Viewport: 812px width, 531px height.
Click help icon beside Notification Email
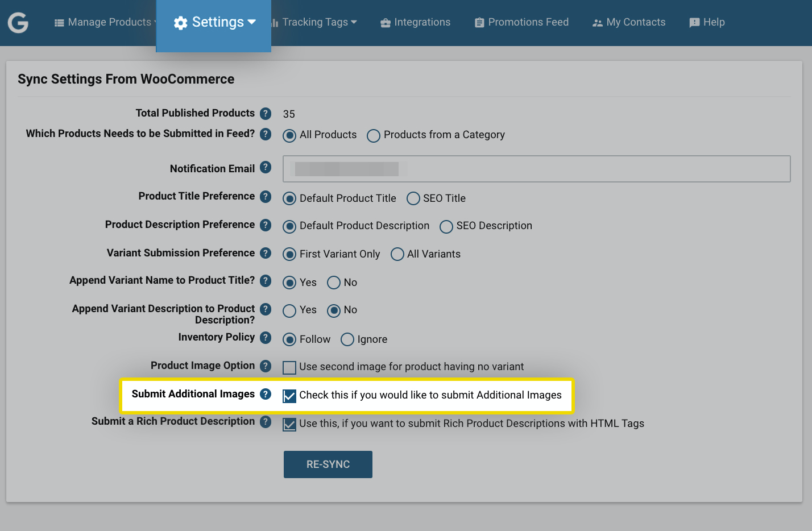click(266, 167)
